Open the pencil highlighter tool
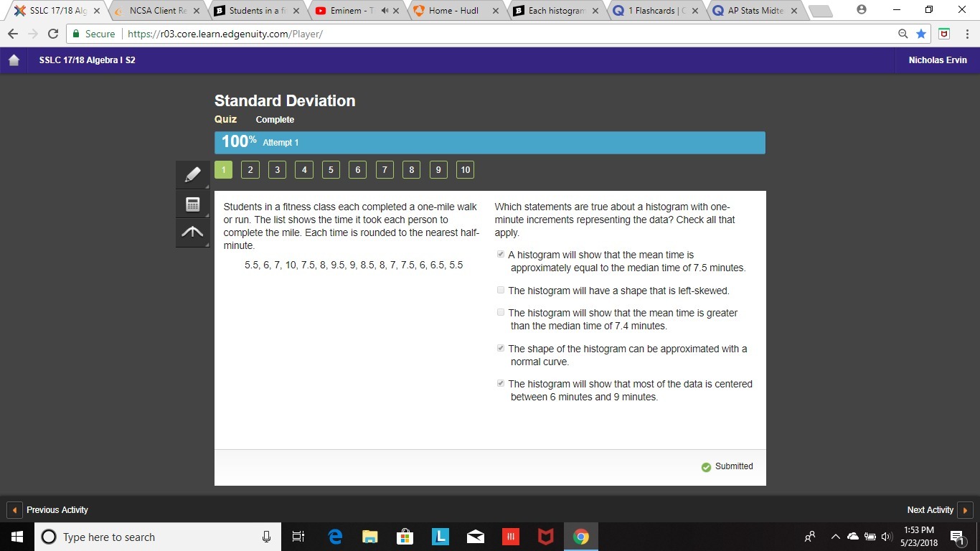Screen dimensions: 980x551 [192, 174]
